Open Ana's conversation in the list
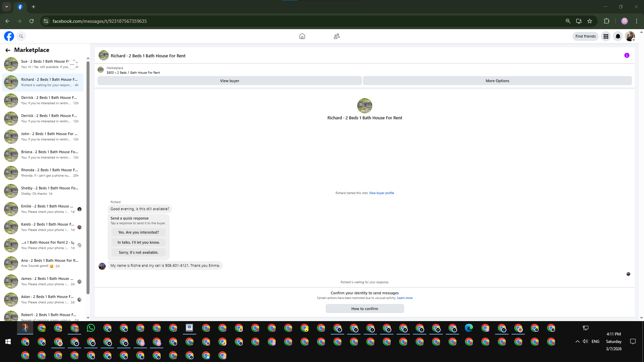This screenshot has width=644, height=362. (x=43, y=263)
